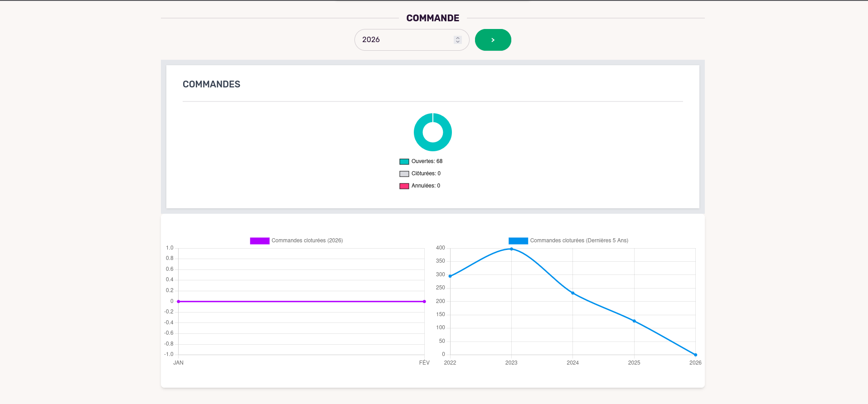This screenshot has height=404, width=868.
Task: Toggle the pink Annulées legend swatch
Action: click(404, 186)
